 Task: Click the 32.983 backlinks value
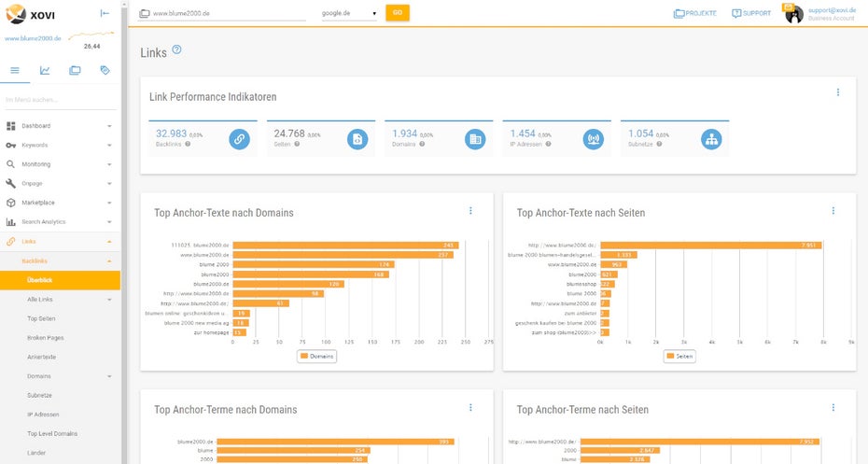click(171, 134)
